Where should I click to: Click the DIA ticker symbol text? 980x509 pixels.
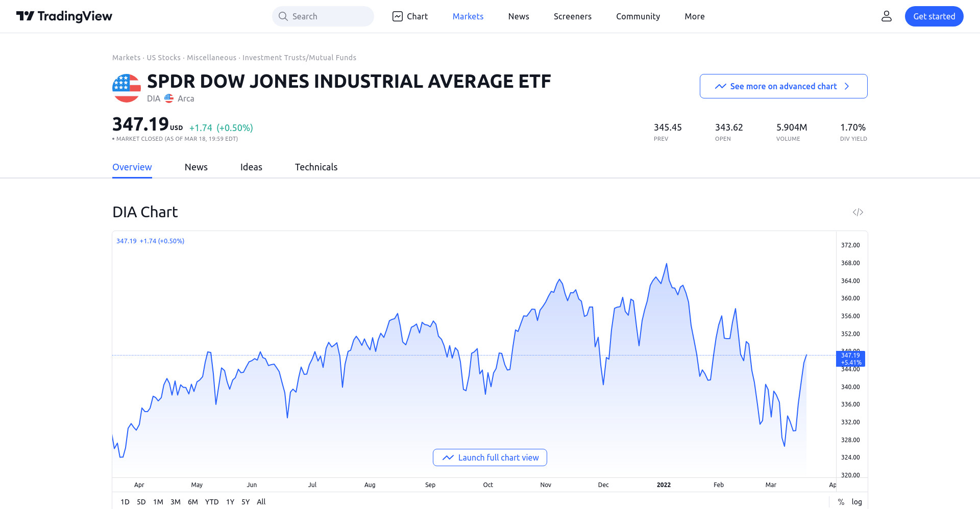pyautogui.click(x=154, y=98)
